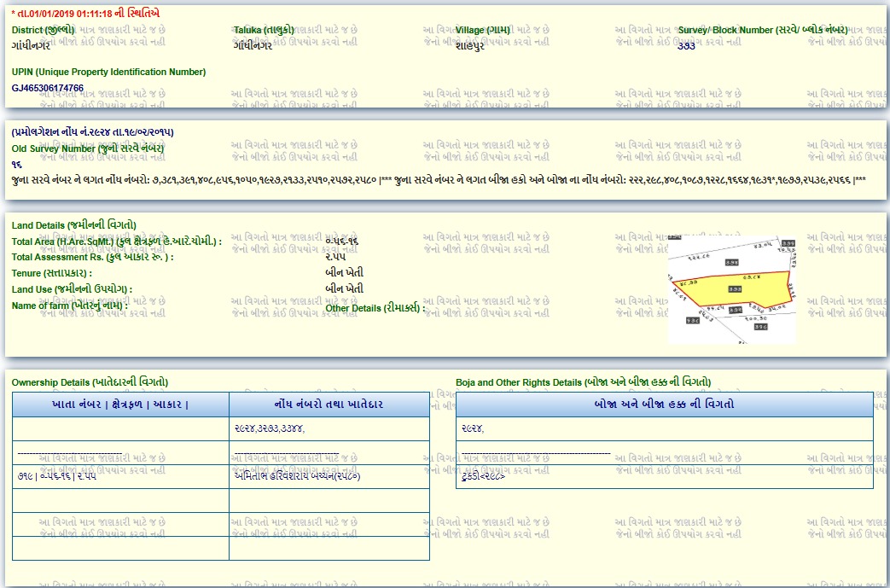Select the Name of farm (ખેતરનું નામ) label
This screenshot has height=588, width=890.
pos(70,306)
